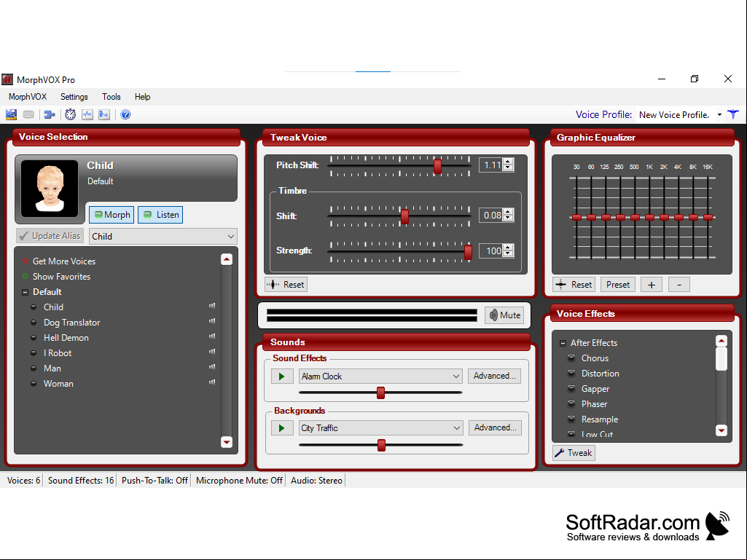
Task: Click the signal bars icon on the Child row
Action: pyautogui.click(x=212, y=306)
